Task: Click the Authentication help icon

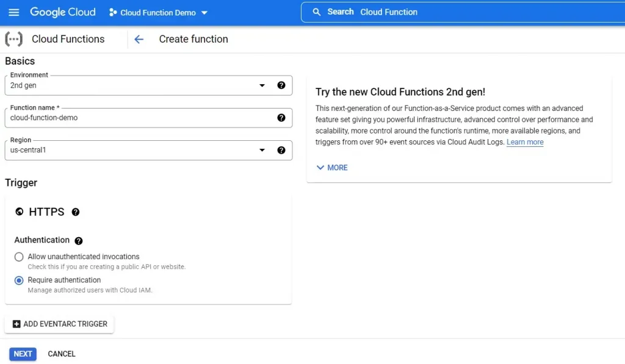Action: click(x=79, y=241)
